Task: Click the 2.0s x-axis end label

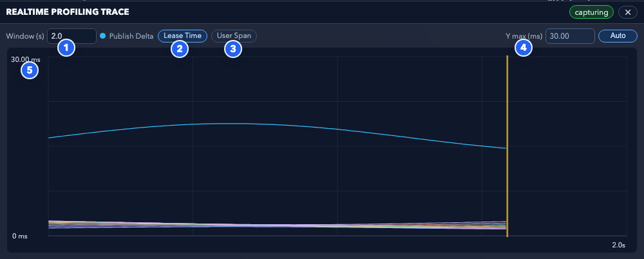Action: click(x=618, y=245)
